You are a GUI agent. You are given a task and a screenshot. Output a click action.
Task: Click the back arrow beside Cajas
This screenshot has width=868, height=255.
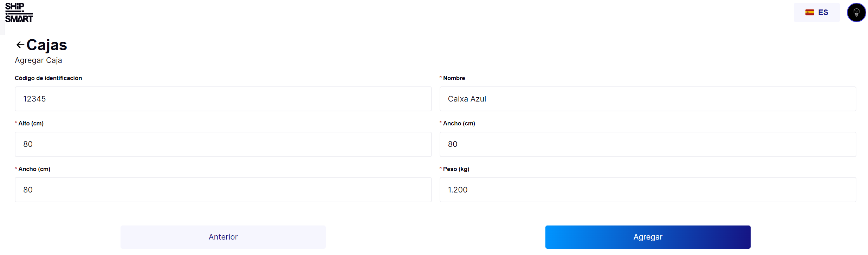click(x=20, y=45)
